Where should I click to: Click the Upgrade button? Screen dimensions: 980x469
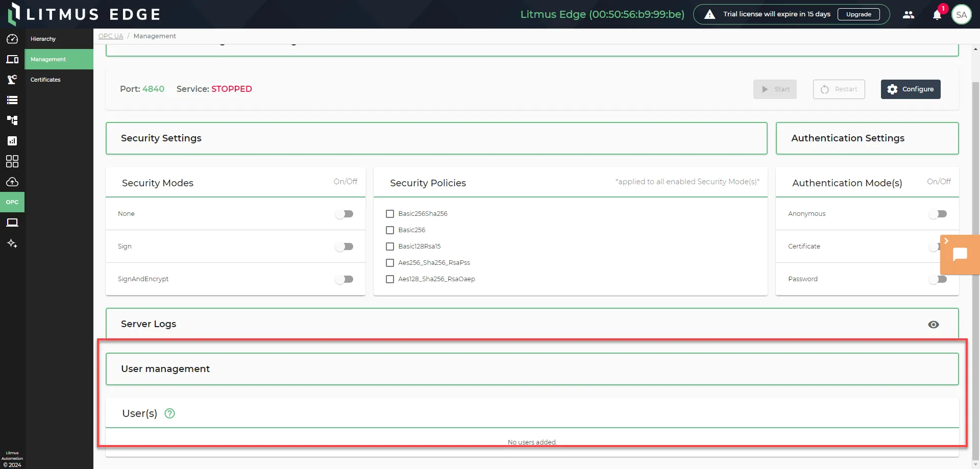(x=859, y=14)
